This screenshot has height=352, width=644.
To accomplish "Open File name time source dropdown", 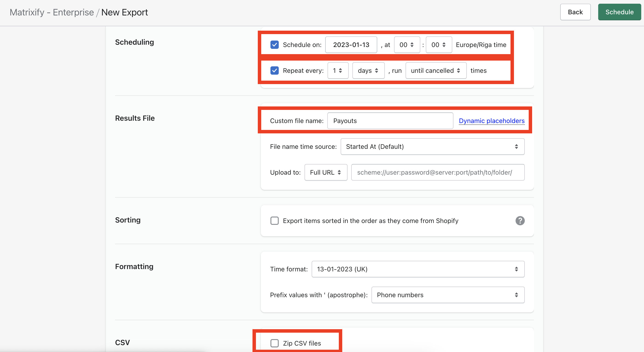I will coord(432,147).
